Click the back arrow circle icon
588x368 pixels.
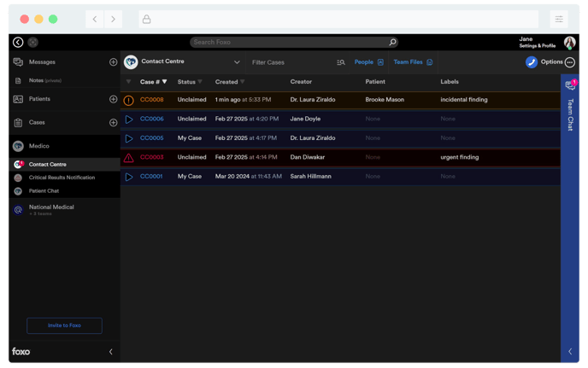[x=18, y=43]
